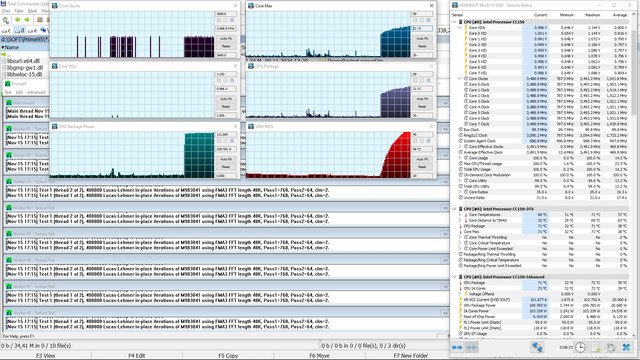The image size is (640, 360).
Task: Open sensor settings gear icon in HWiNFO
Action: [611, 347]
